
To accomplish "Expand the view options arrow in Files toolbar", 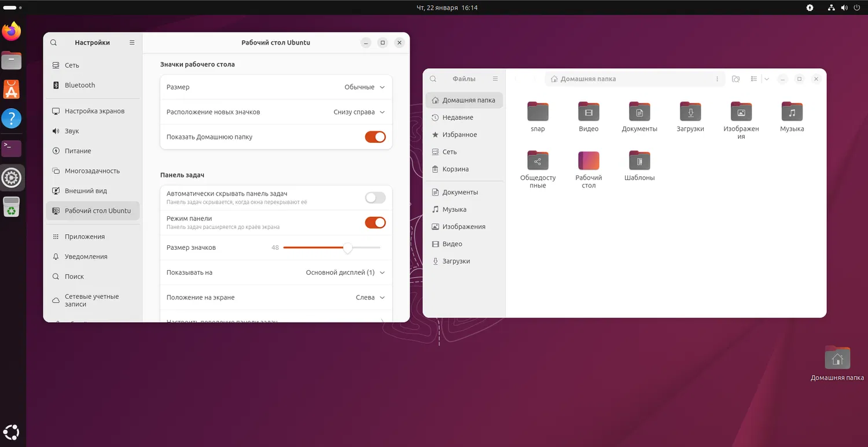I will pos(767,79).
